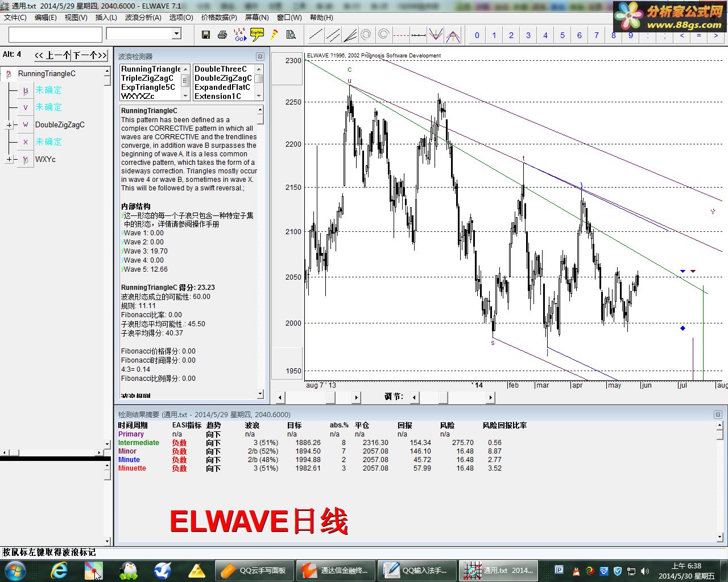
Task: Click the 风险回报比率 column header
Action: [x=504, y=425]
